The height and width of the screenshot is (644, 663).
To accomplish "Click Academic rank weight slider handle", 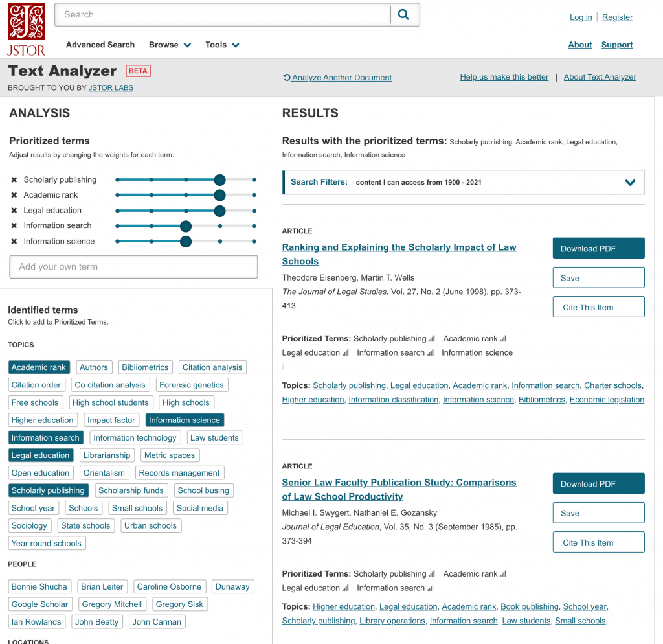I will coord(219,195).
